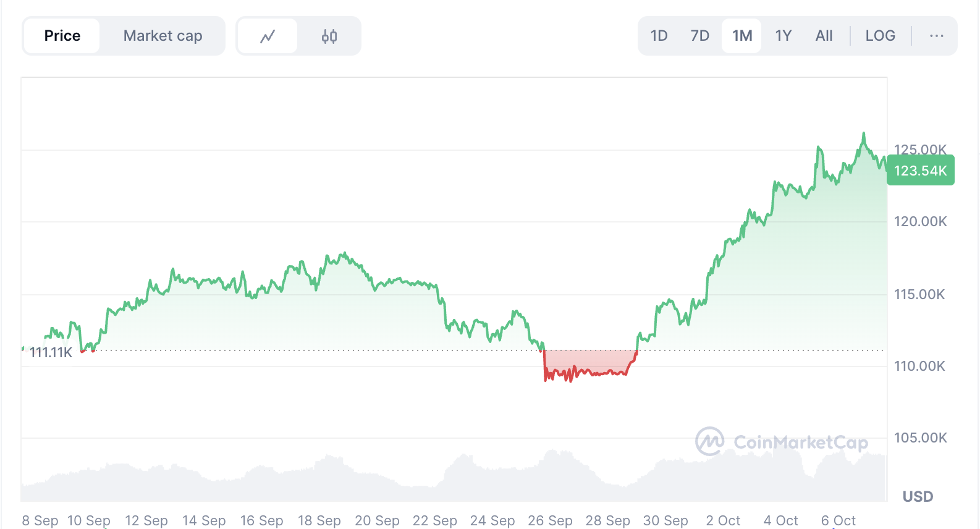
Task: Switch to candlestick chart view
Action: click(329, 36)
